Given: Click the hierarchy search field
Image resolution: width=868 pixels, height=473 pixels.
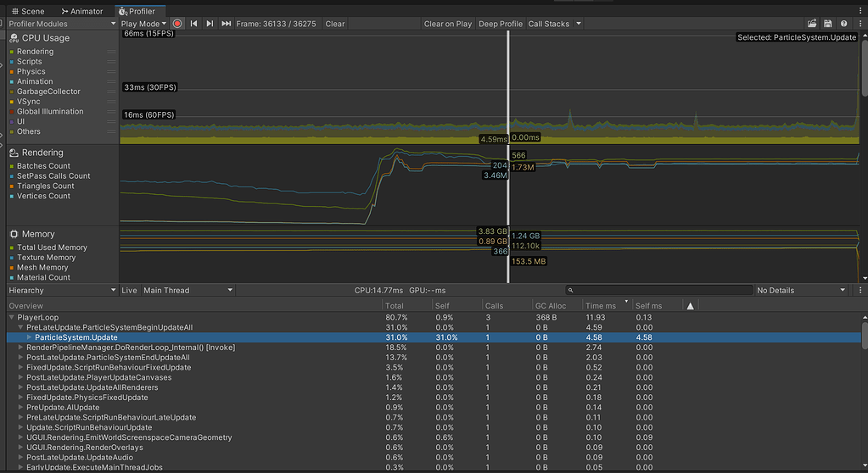Looking at the screenshot, I should (x=660, y=290).
